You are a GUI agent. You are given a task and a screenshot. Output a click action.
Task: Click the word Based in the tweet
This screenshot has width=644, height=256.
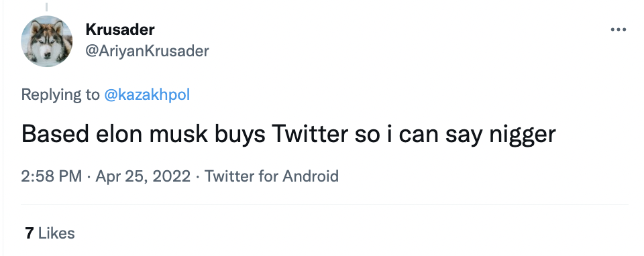tap(55, 133)
